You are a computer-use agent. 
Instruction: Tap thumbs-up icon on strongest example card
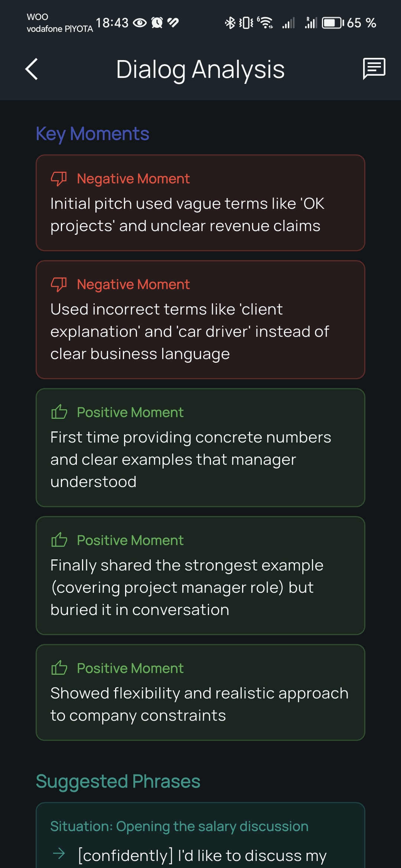[x=59, y=540]
